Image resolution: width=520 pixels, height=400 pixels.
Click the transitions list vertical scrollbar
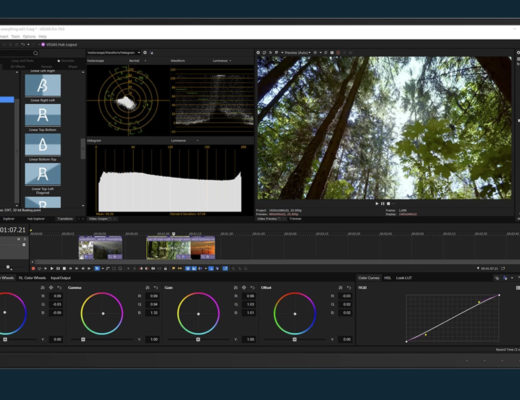coord(83,148)
